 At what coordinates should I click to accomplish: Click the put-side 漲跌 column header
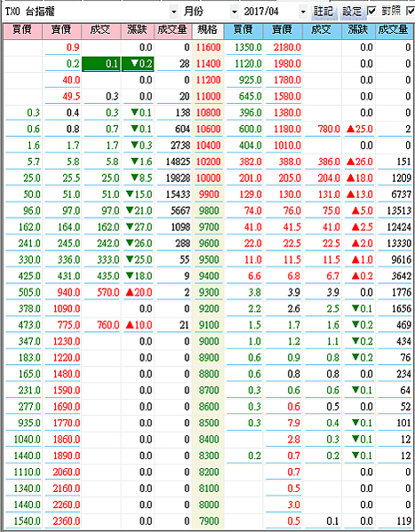click(x=358, y=30)
